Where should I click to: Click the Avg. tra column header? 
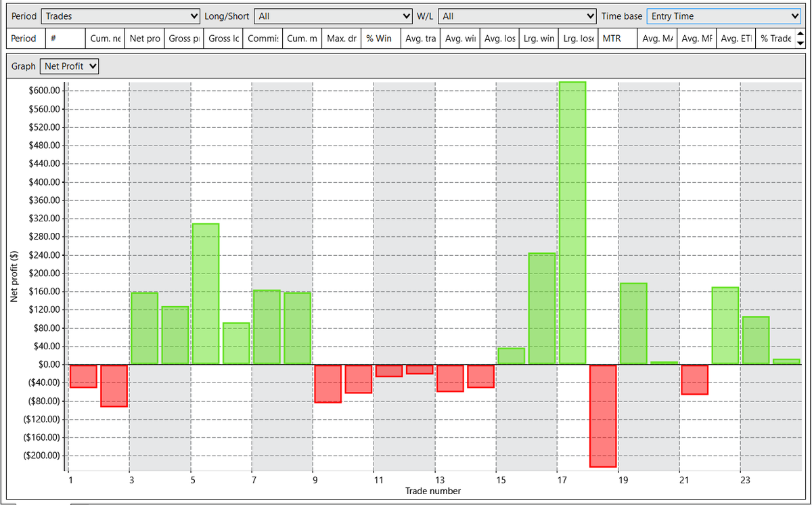[420, 39]
